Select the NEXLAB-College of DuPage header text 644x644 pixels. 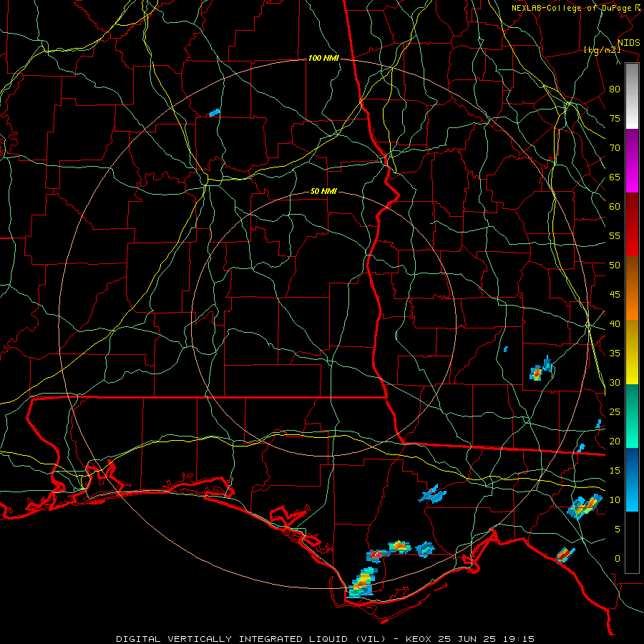571,8
